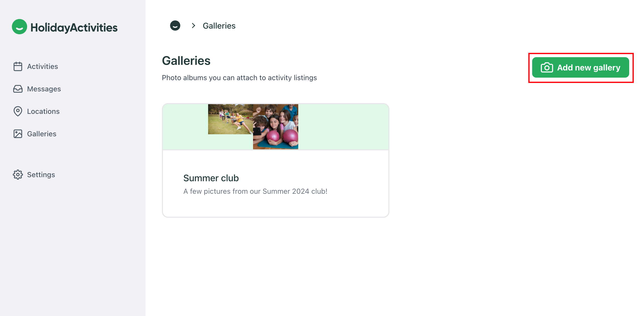Image resolution: width=644 pixels, height=316 pixels.
Task: Click the kids with pink balls photo
Action: (x=276, y=127)
